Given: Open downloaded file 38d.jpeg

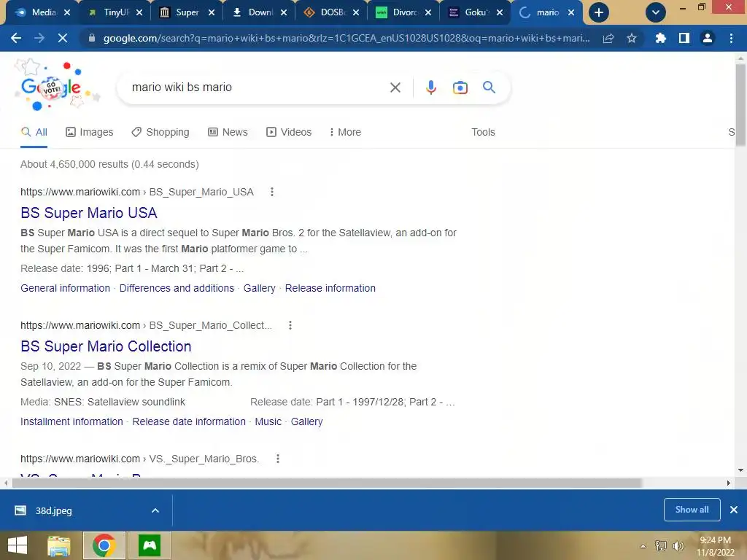Looking at the screenshot, I should [x=53, y=510].
